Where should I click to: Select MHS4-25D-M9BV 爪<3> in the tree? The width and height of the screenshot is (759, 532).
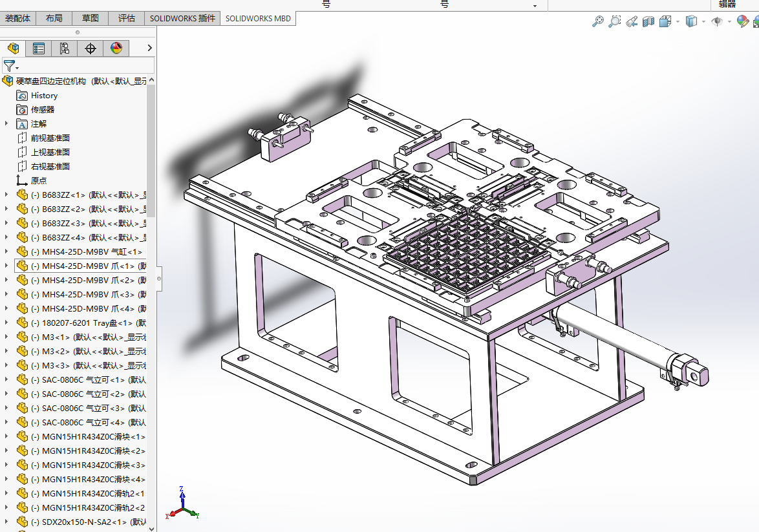80,294
